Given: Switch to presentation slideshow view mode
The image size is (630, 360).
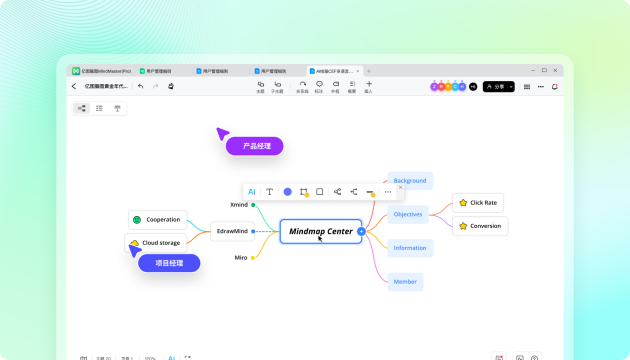Looking at the screenshot, I should coord(117,108).
